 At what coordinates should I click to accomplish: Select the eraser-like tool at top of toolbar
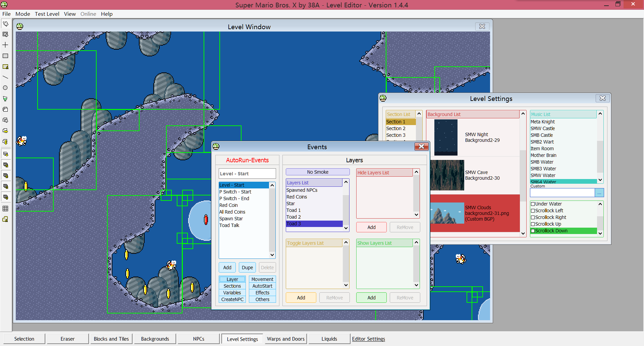5,24
